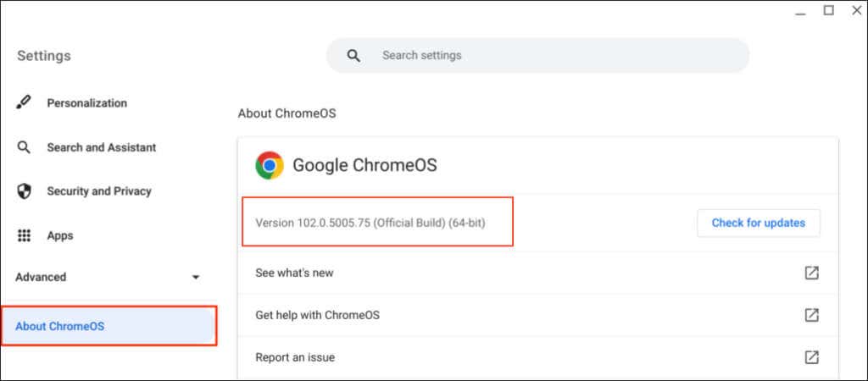Click magnifier icon in search settings bar

pos(354,56)
